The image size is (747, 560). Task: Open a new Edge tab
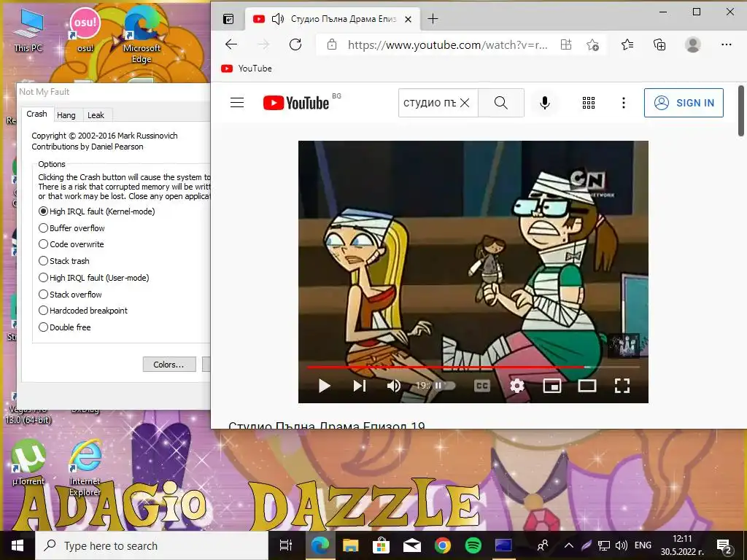coord(433,19)
